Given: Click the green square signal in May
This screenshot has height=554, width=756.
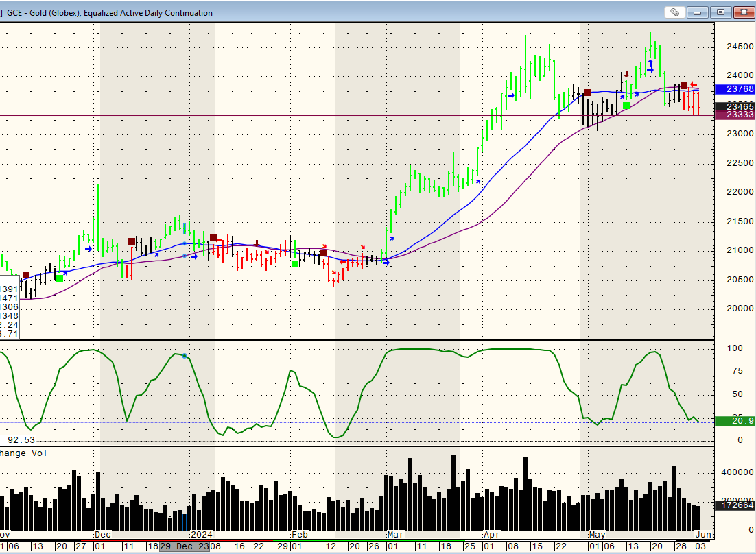Looking at the screenshot, I should pos(626,106).
